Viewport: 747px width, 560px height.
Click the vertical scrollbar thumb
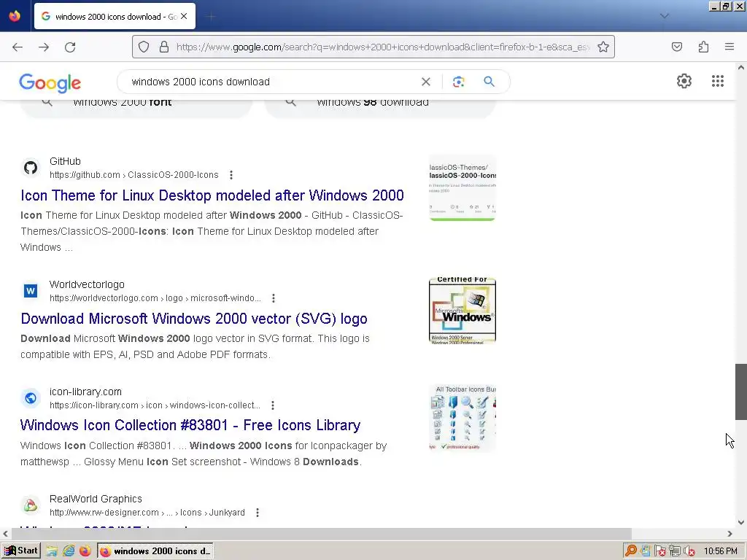(741, 392)
